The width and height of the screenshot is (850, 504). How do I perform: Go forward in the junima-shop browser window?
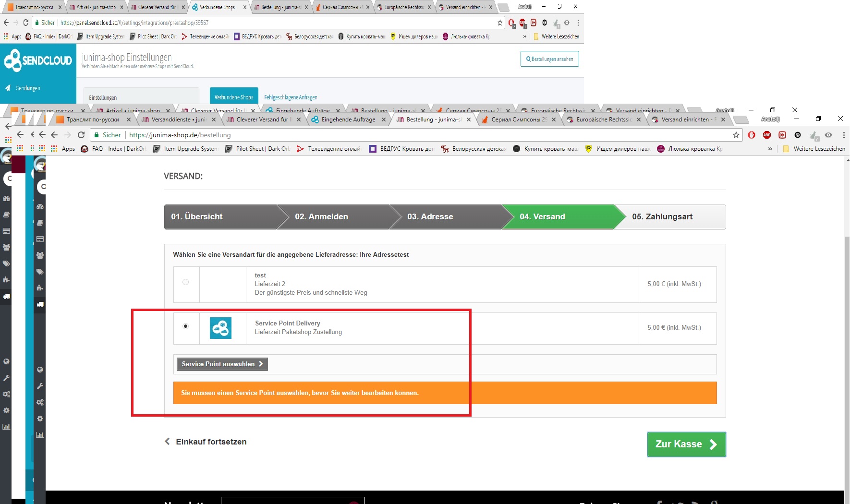point(68,135)
